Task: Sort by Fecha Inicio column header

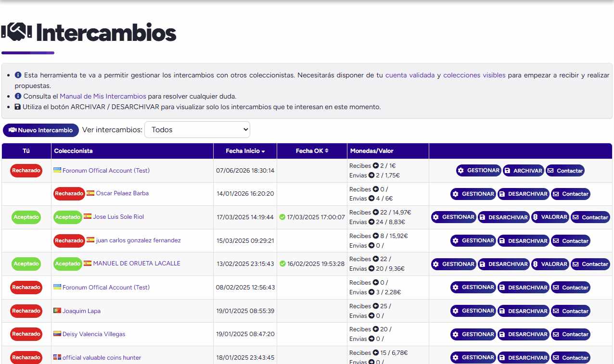Action: (245, 151)
